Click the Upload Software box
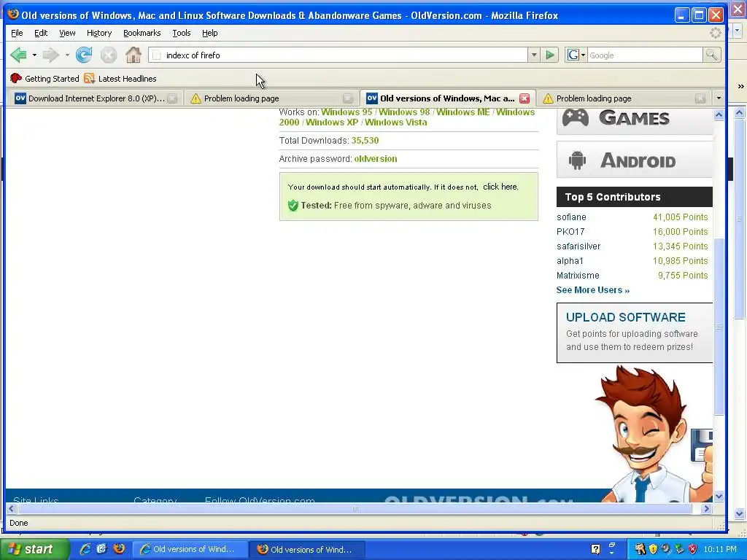The width and height of the screenshot is (747, 560). pyautogui.click(x=635, y=332)
